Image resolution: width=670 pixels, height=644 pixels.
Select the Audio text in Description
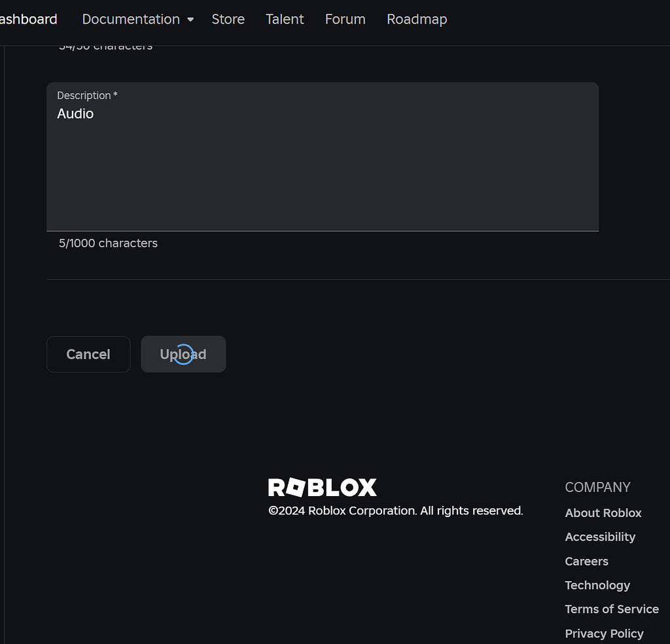(75, 113)
